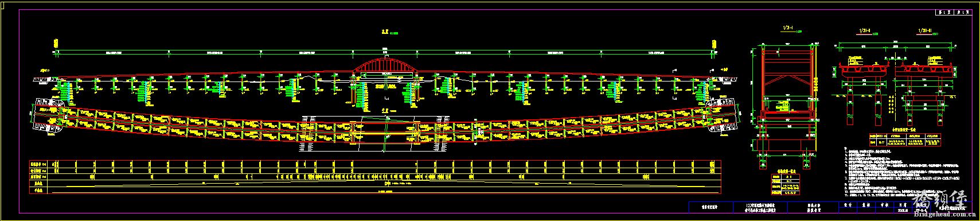Click the drawing name cell in the title block
The image size is (980, 221).
[x=813, y=207]
